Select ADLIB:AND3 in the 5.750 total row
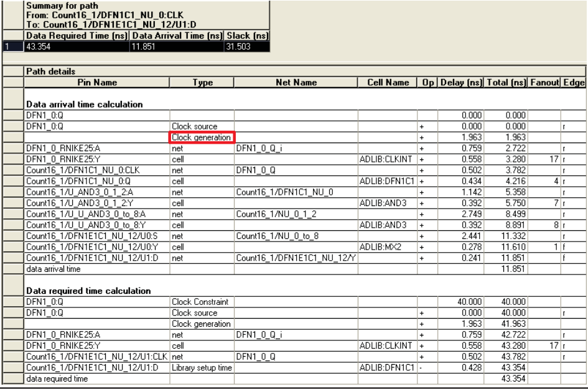This screenshot has height=389, width=588. 388,203
